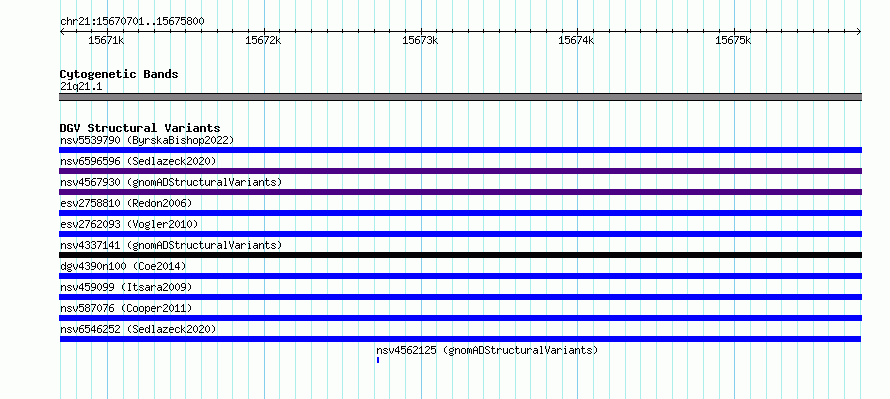Click the 15671k ruler tick label
This screenshot has height=399, width=890.
(x=107, y=40)
